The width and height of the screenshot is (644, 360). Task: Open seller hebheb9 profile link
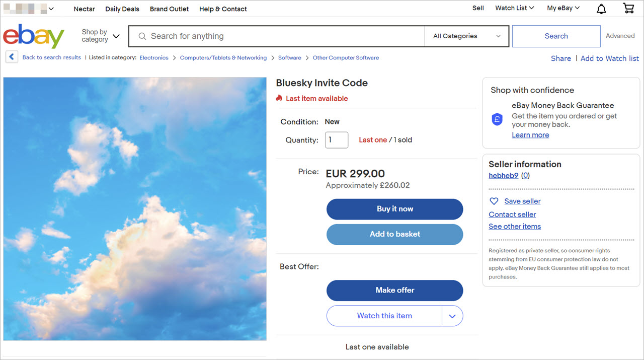click(x=504, y=176)
